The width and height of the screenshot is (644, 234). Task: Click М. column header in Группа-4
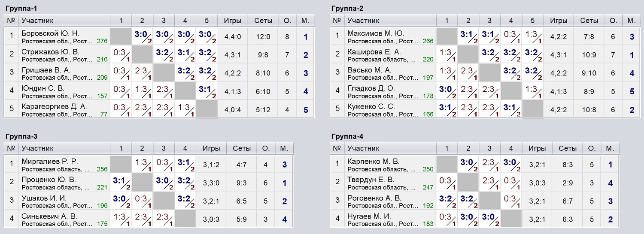[609, 148]
